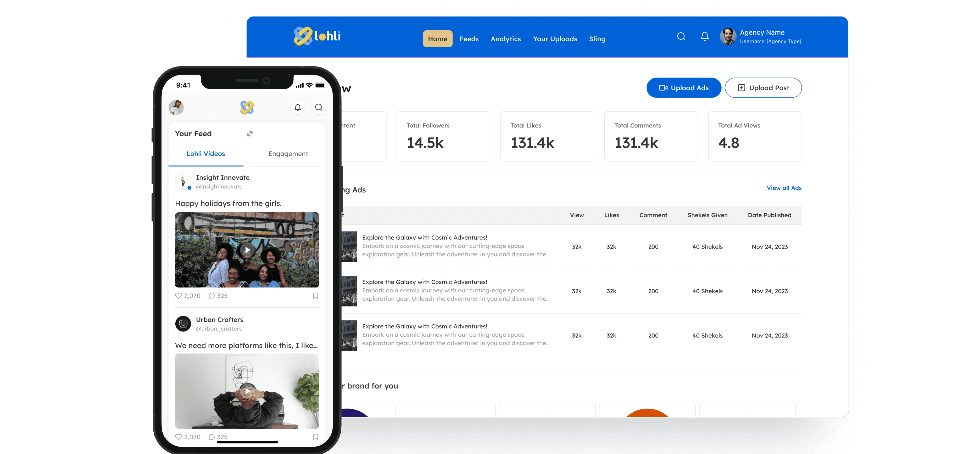Expand Your Feed with arrows icon
This screenshot has width=980, height=454.
(x=249, y=134)
